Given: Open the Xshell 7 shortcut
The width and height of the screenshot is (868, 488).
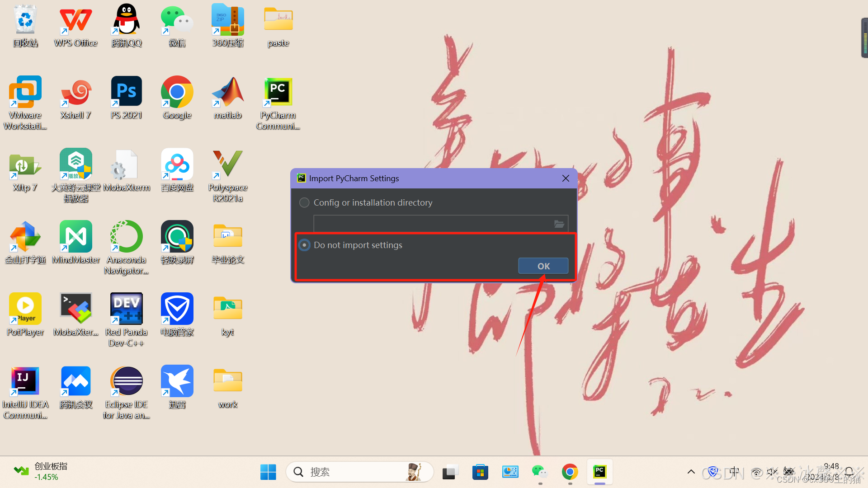Looking at the screenshot, I should [x=76, y=93].
